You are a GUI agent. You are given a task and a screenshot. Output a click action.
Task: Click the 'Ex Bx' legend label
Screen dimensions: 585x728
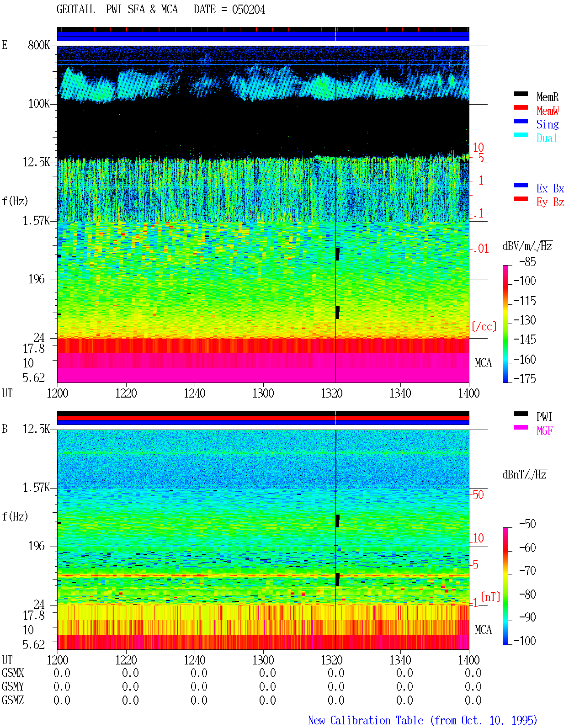point(550,188)
